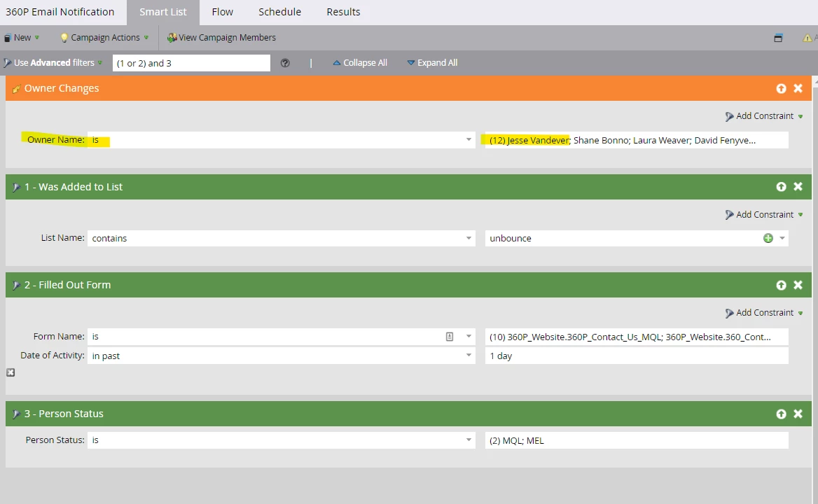Edit the 1 day value field

click(x=637, y=356)
